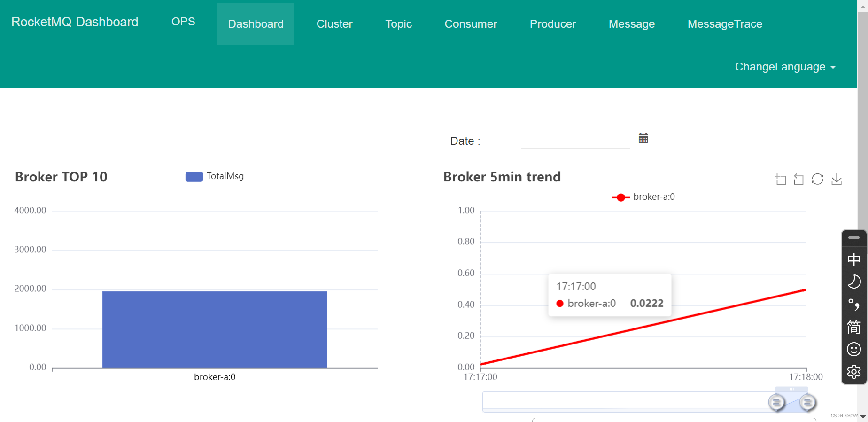
Task: Select the Dashboard tab
Action: (256, 24)
